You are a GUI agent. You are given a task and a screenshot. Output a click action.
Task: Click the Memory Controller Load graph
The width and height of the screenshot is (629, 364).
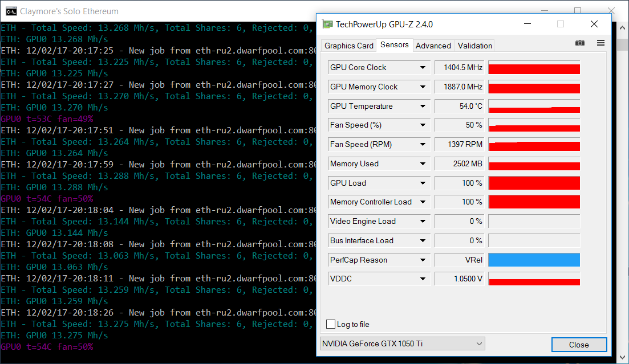pyautogui.click(x=534, y=202)
